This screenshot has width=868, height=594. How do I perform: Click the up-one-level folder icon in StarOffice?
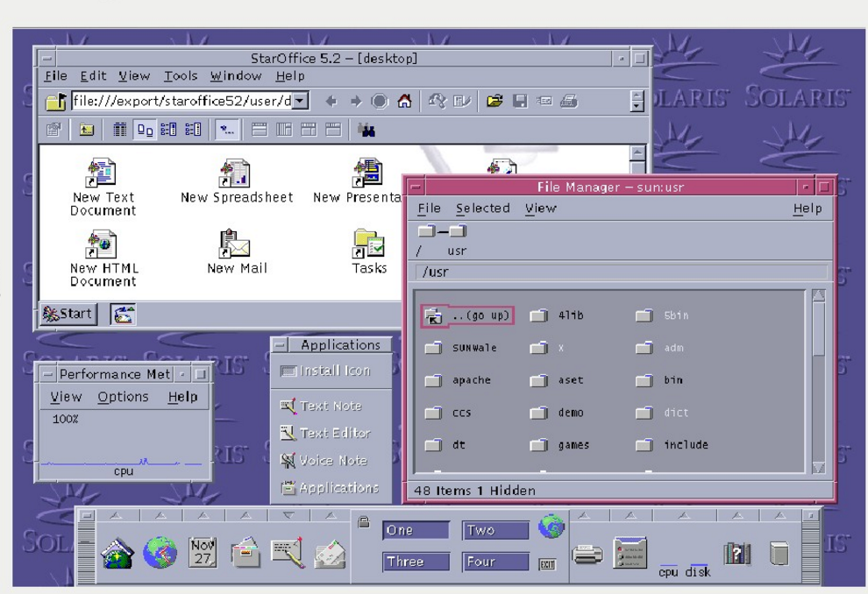click(87, 130)
